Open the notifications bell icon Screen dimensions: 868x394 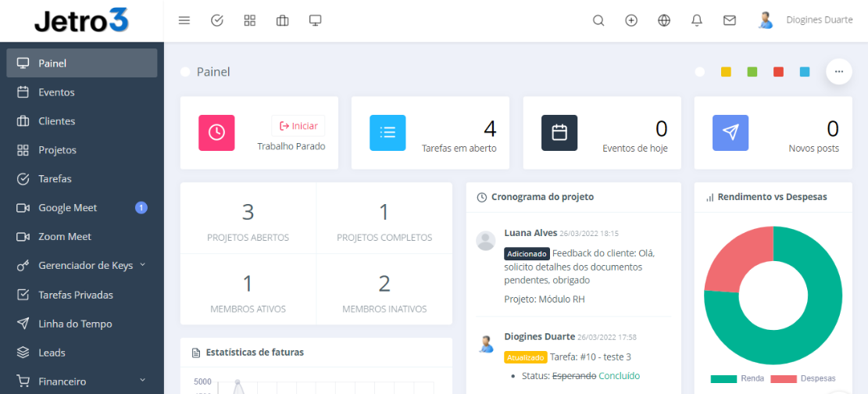click(x=697, y=20)
